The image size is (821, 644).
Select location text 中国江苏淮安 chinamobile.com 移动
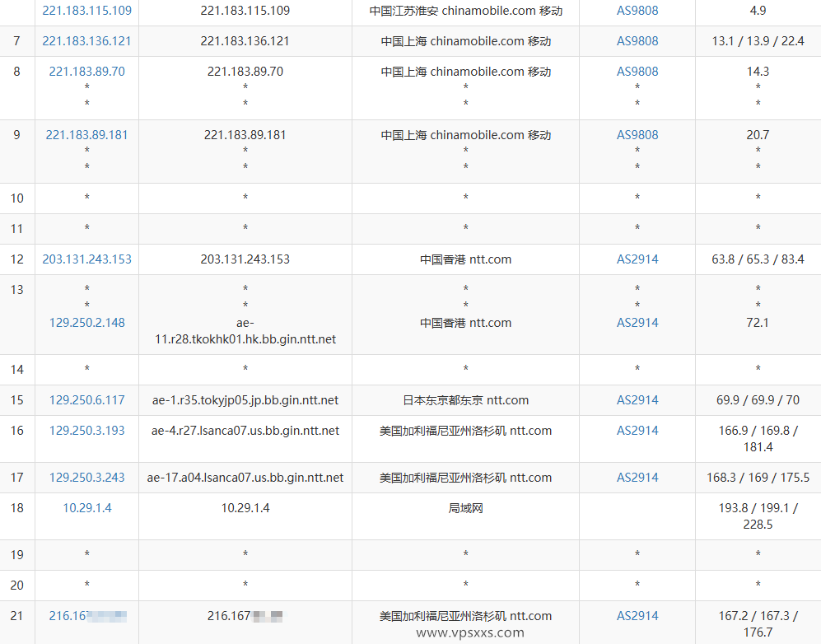465,11
